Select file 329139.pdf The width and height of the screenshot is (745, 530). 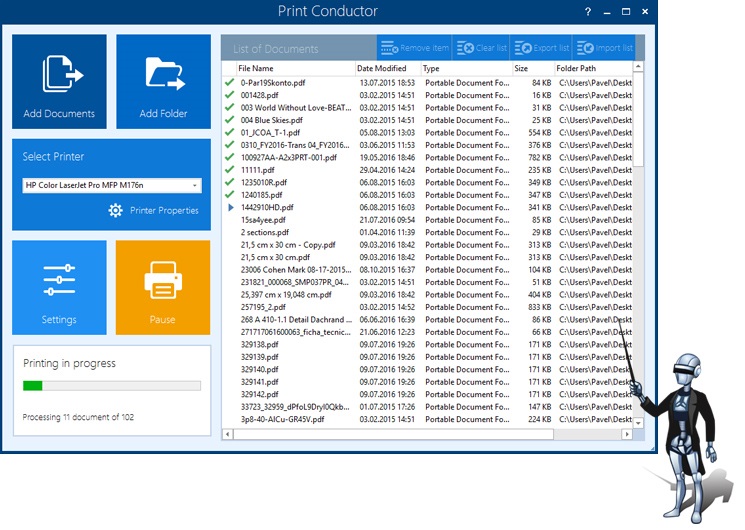click(259, 357)
